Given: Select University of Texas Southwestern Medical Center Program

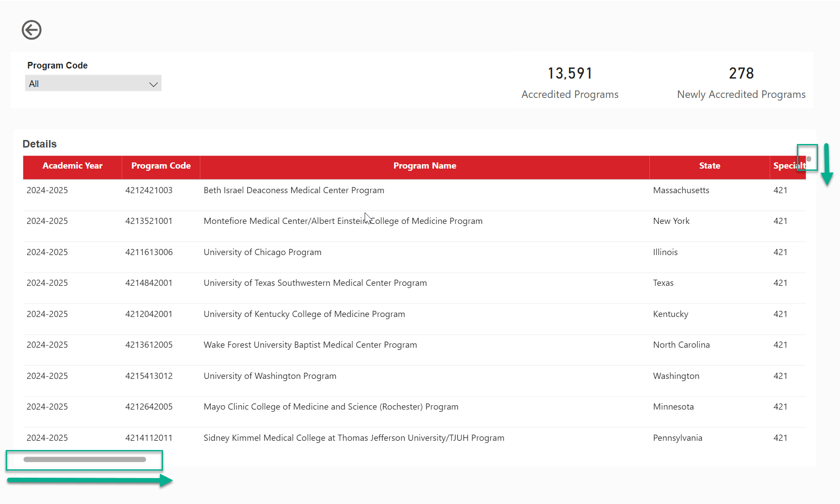Looking at the screenshot, I should tap(315, 283).
